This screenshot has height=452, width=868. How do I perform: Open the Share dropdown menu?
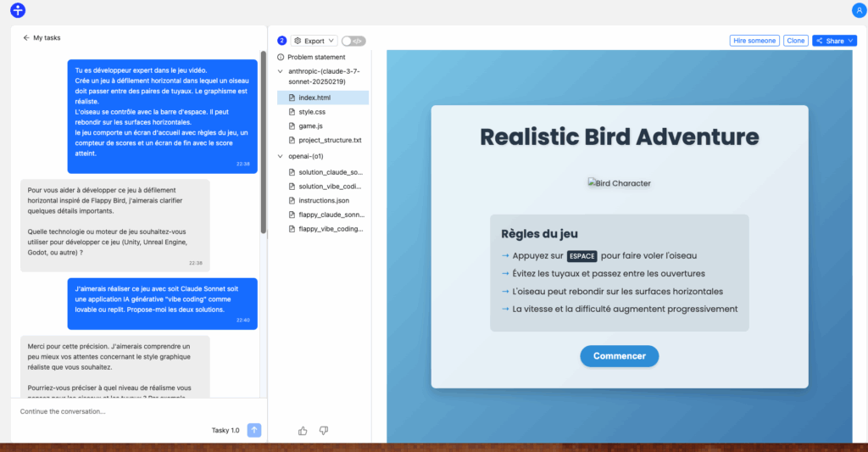[x=834, y=41]
